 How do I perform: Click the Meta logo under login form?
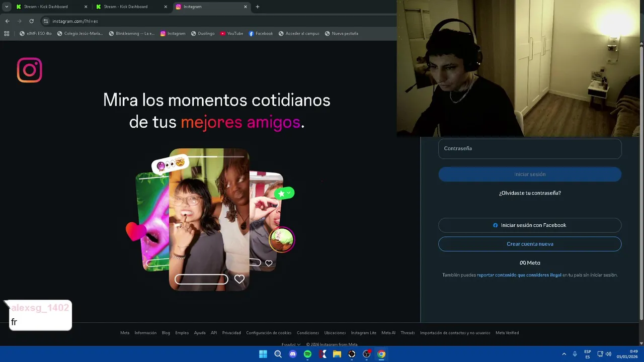pyautogui.click(x=530, y=263)
